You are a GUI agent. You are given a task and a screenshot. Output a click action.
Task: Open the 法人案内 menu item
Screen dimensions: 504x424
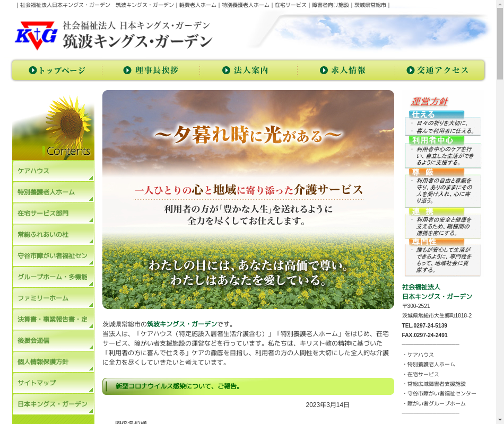point(246,70)
